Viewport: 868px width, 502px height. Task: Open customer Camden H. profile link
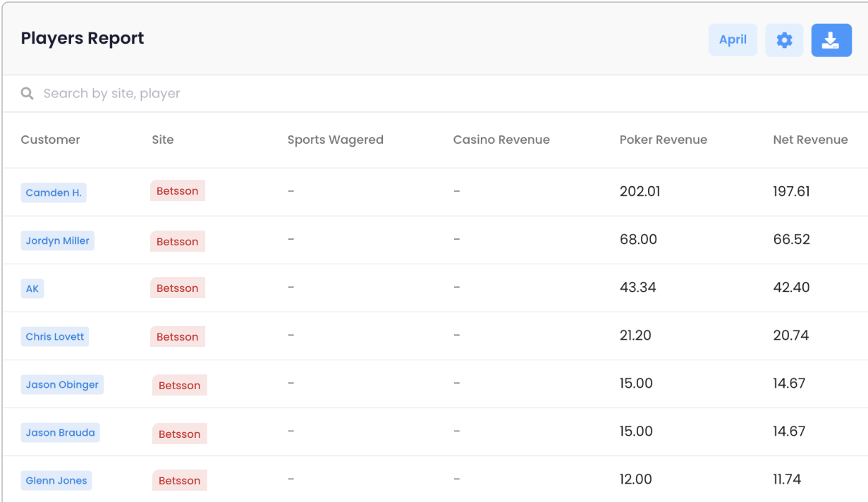point(54,192)
